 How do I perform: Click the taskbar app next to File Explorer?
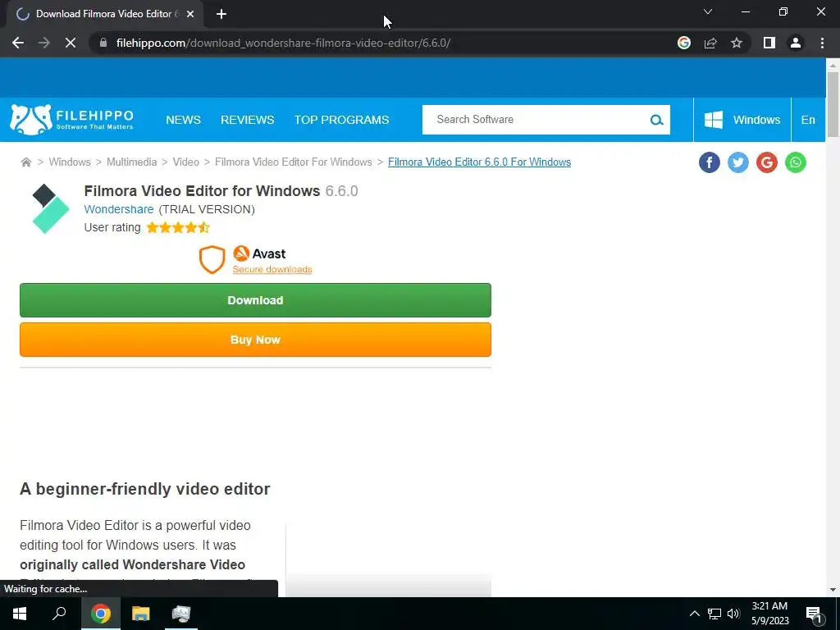[x=181, y=614]
